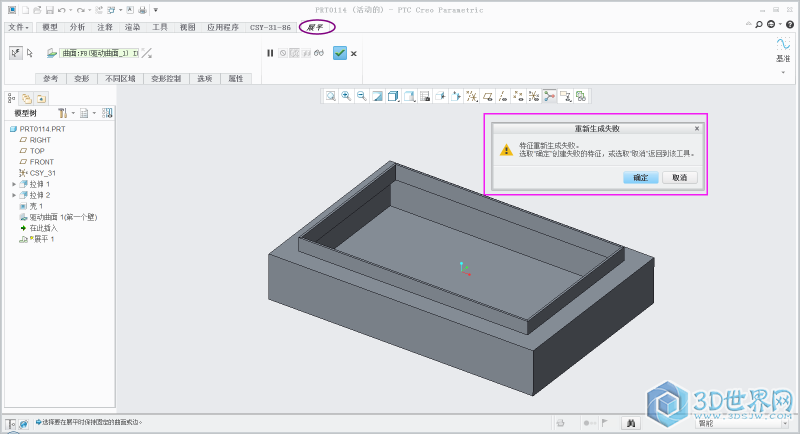
Task: Switch to the 模型 ribbon tab
Action: coord(50,27)
